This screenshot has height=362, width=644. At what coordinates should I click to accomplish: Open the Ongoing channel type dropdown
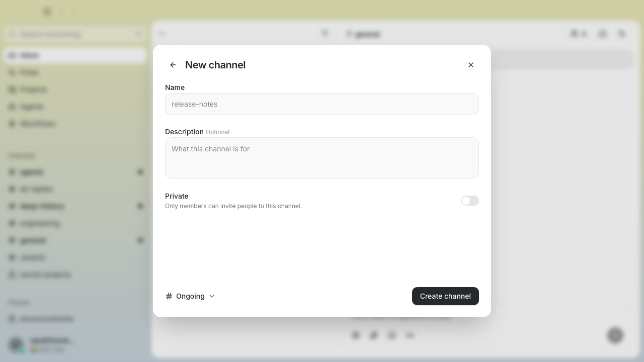(x=190, y=296)
